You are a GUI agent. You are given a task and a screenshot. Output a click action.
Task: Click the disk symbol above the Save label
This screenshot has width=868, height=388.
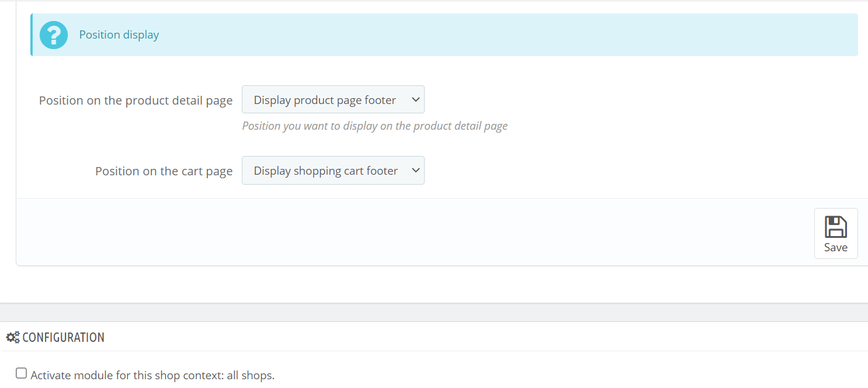click(835, 226)
